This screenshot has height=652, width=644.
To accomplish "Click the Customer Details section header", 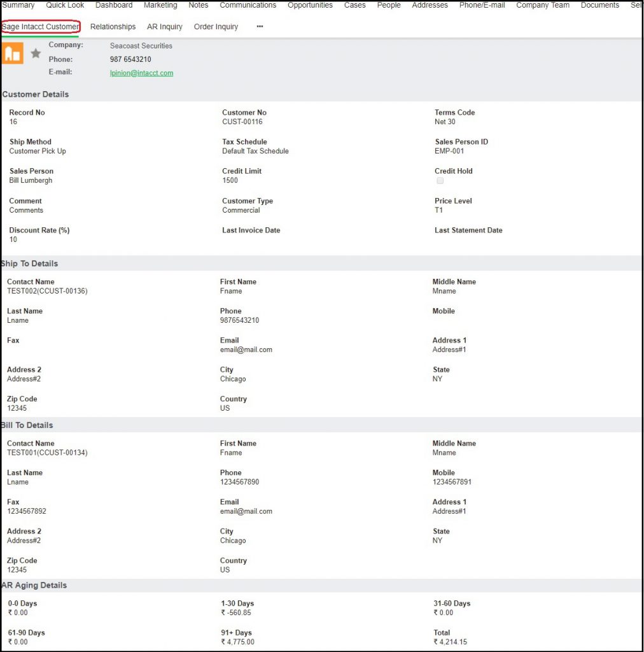I will pyautogui.click(x=35, y=94).
